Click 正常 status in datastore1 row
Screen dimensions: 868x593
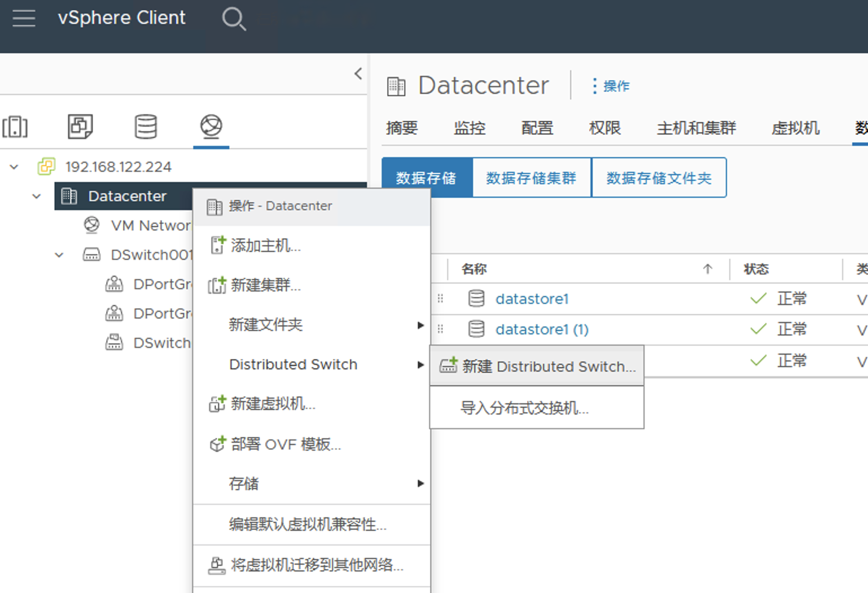(791, 298)
